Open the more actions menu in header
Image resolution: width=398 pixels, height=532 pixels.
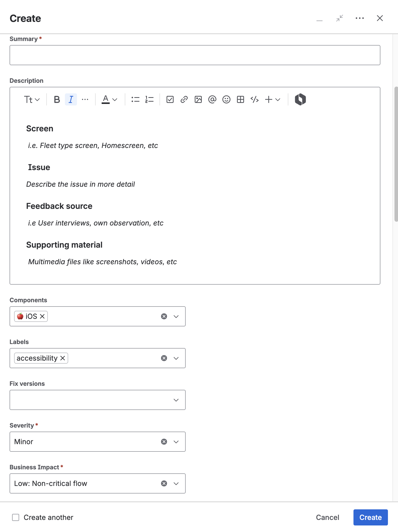pyautogui.click(x=360, y=18)
